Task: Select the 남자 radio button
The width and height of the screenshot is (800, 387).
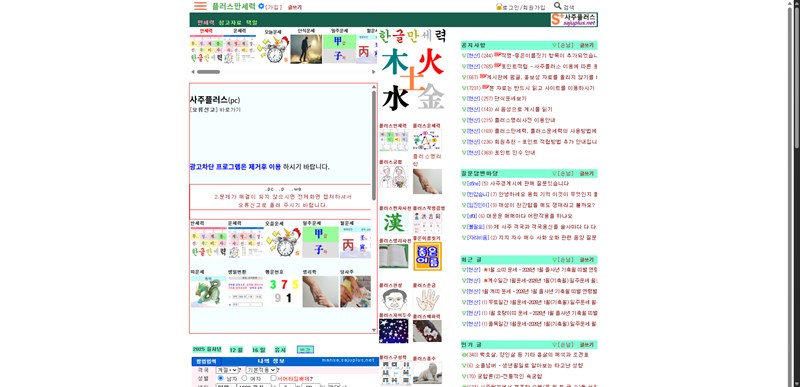Action: click(x=220, y=378)
